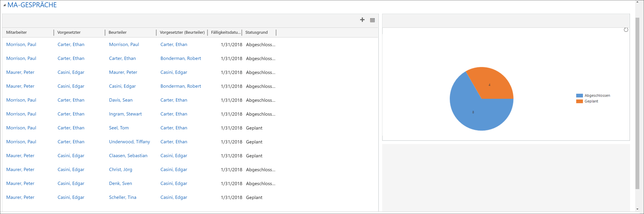Click the Abgeschlossen legend label
644x214 pixels.
pyautogui.click(x=597, y=95)
